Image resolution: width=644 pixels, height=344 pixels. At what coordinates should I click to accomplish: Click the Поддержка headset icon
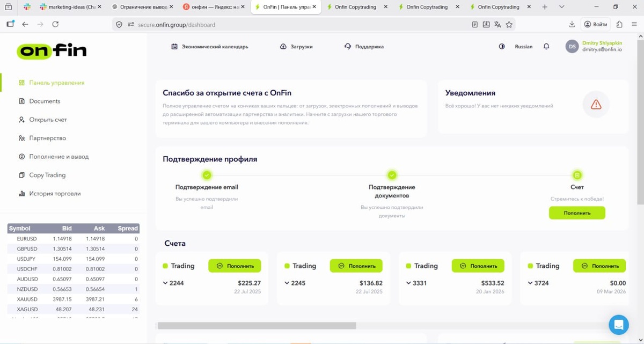coord(348,47)
